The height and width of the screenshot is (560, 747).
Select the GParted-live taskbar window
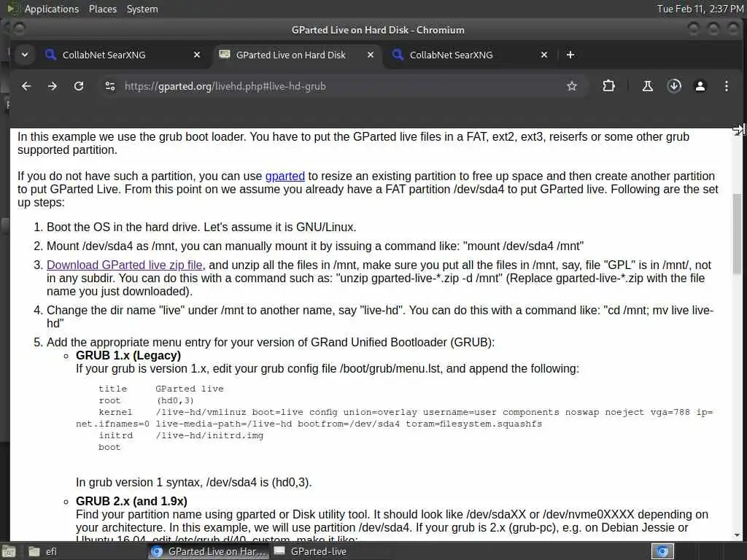coord(311,551)
